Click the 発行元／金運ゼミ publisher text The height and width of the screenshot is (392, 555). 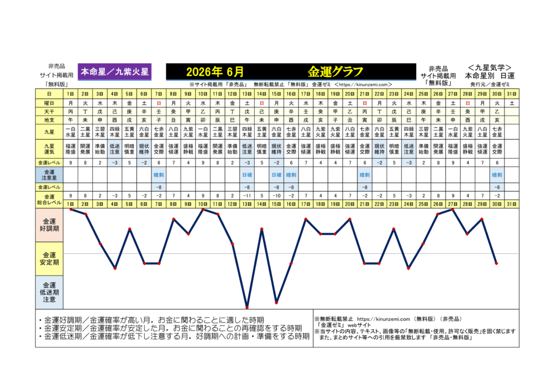coord(489,84)
